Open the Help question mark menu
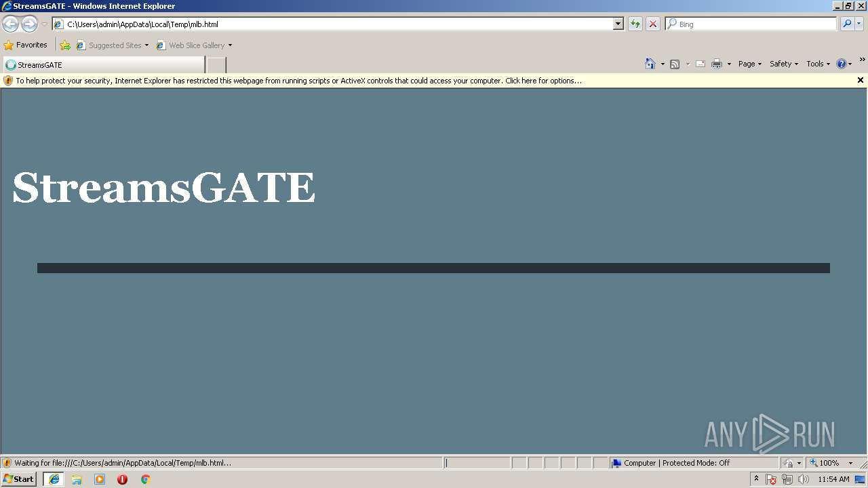Viewport: 868px width, 488px height. coord(844,64)
